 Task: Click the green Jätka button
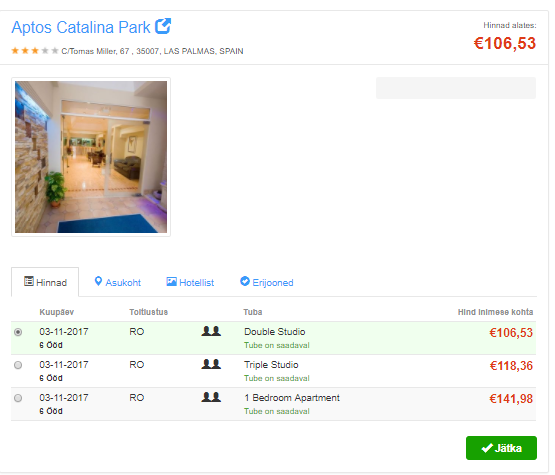pyautogui.click(x=501, y=448)
